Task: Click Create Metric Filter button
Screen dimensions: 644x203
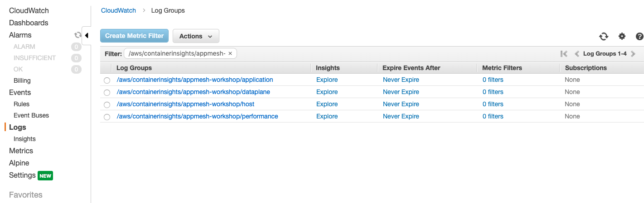Action: [x=135, y=36]
